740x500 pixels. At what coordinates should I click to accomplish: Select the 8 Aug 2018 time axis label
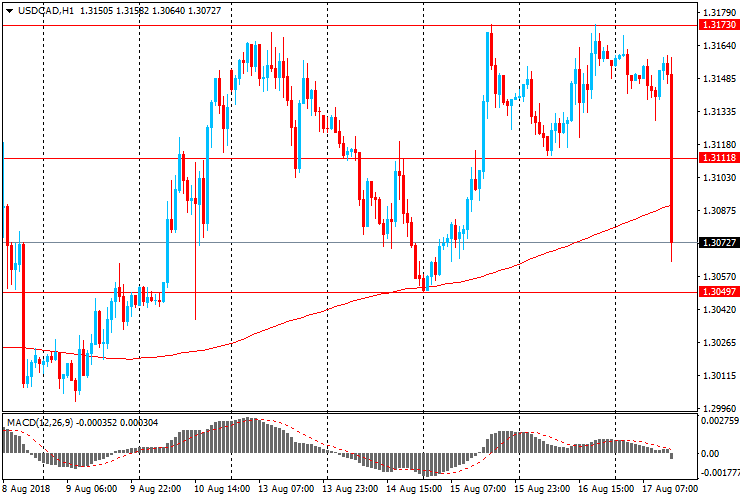pos(26,488)
